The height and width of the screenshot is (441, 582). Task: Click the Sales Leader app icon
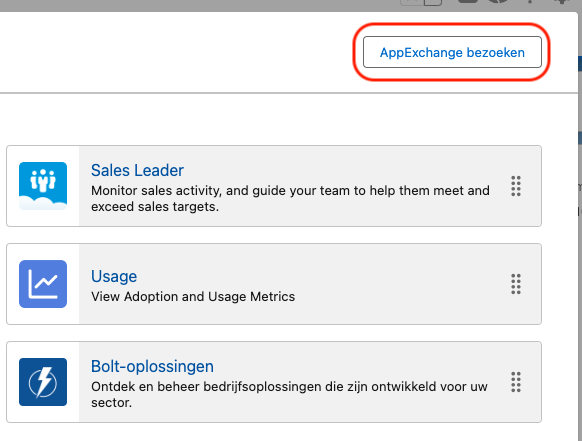[43, 186]
